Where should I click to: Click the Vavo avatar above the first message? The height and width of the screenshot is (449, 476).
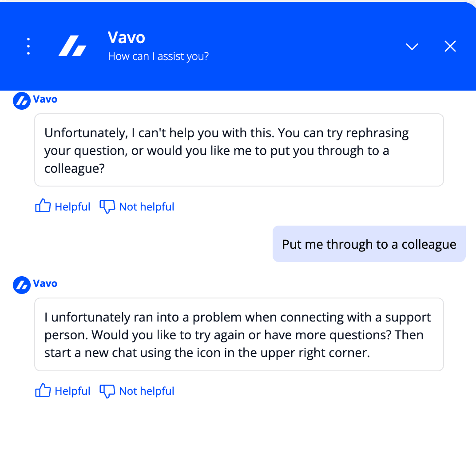(x=21, y=100)
